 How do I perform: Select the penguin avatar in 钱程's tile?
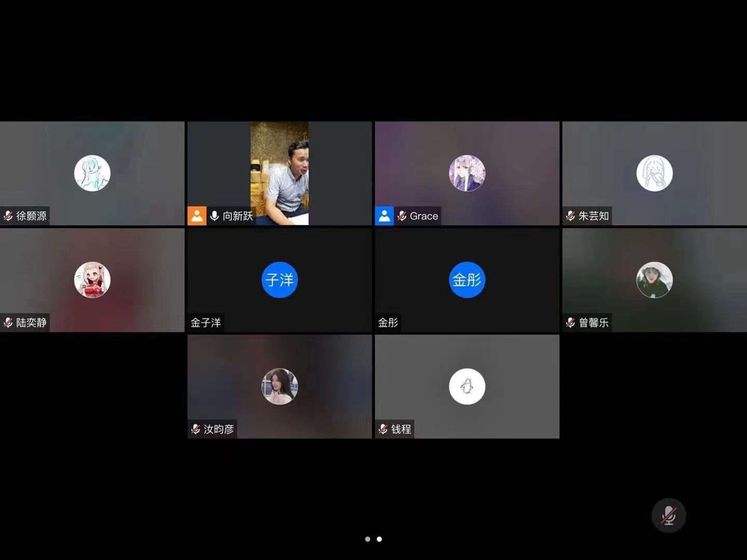click(467, 386)
